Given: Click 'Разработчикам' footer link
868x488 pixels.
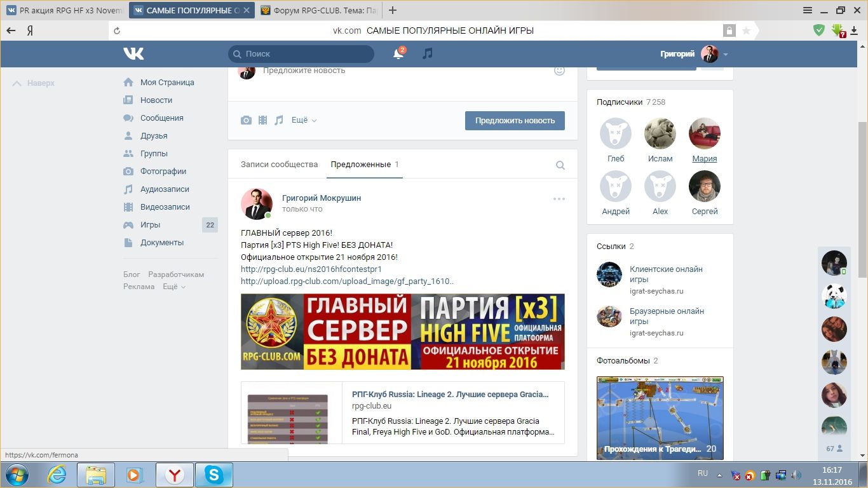Looking at the screenshot, I should pos(176,274).
